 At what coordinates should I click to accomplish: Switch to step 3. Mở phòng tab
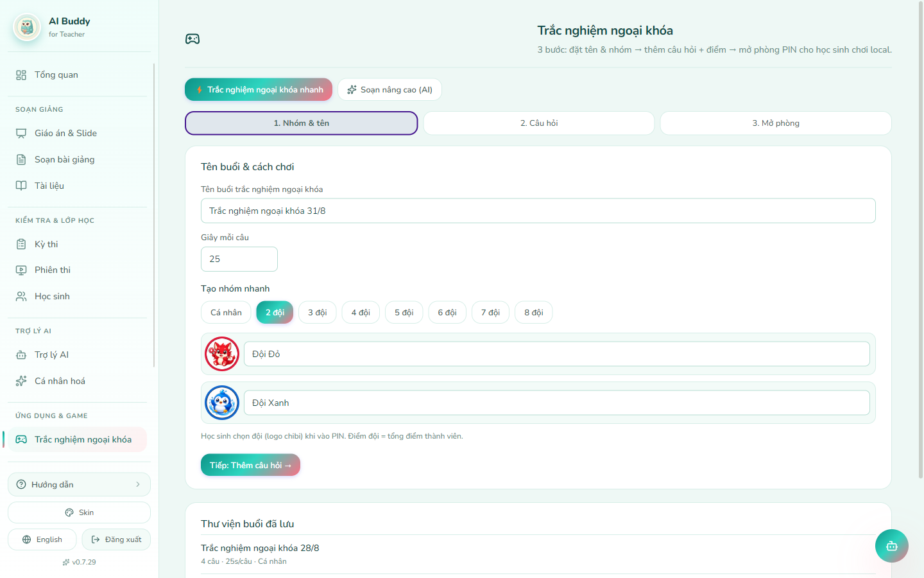[x=776, y=123]
